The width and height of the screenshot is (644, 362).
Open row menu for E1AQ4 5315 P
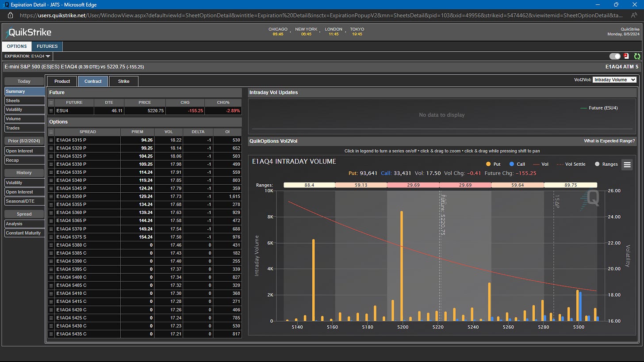point(51,140)
